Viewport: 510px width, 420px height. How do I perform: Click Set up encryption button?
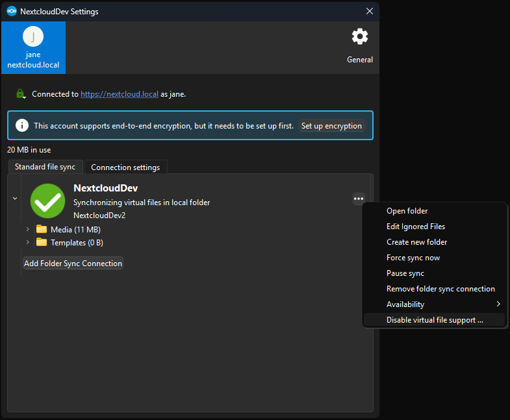331,126
